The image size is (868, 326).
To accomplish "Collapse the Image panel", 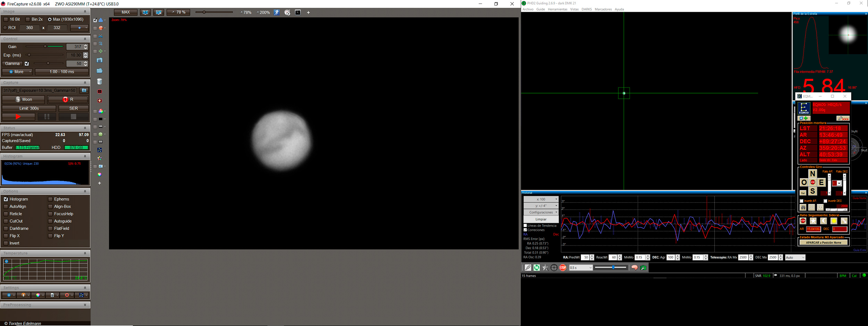I will tap(85, 11).
